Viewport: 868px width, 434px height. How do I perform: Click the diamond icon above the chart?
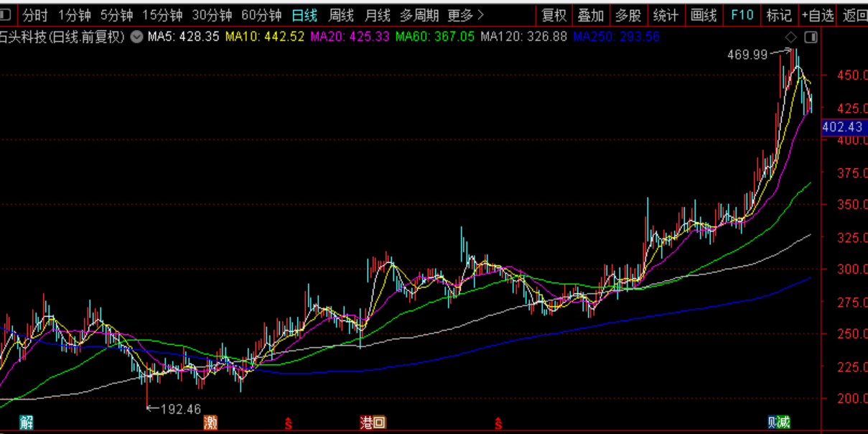click(x=790, y=37)
